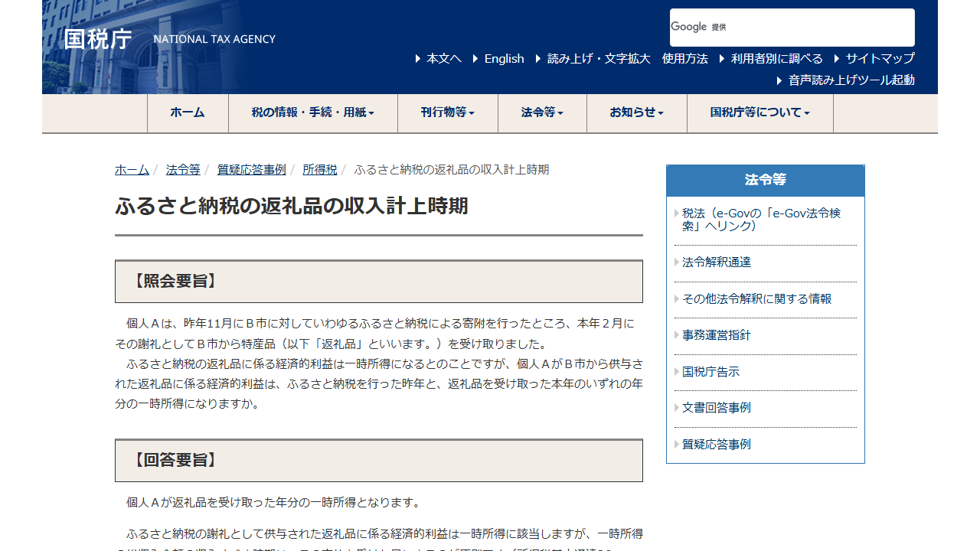Click 法令等 breadcrumb link
The width and height of the screenshot is (980, 551).
click(183, 169)
